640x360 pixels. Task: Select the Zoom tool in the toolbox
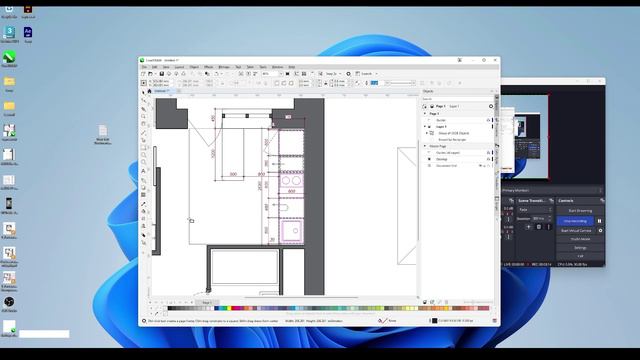pos(143,116)
